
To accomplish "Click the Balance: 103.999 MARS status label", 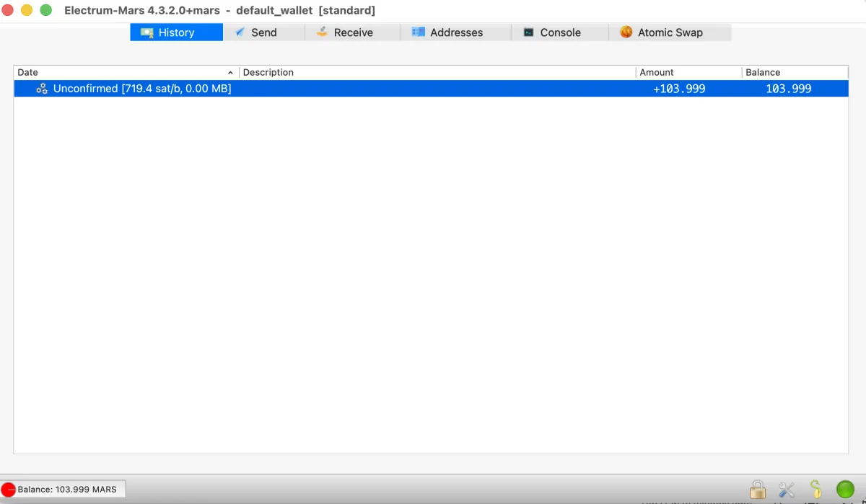I will point(67,490).
